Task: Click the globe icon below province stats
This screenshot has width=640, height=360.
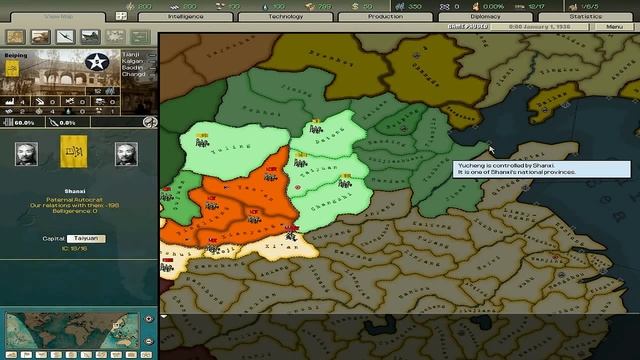Action: click(150, 122)
